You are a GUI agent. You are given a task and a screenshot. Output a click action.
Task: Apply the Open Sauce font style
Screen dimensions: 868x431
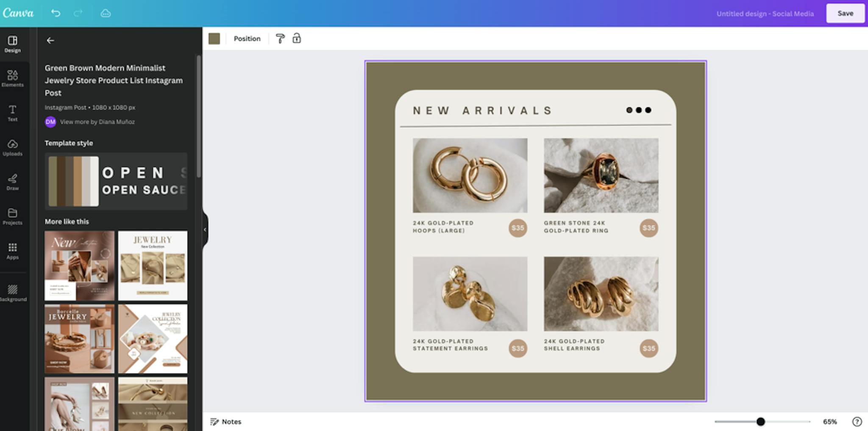[144, 181]
